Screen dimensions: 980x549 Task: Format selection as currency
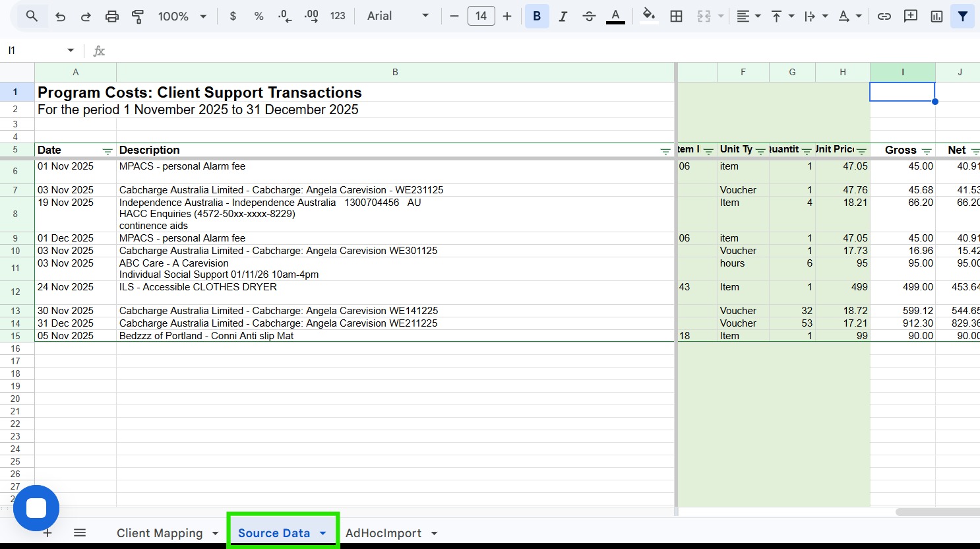[x=233, y=16]
